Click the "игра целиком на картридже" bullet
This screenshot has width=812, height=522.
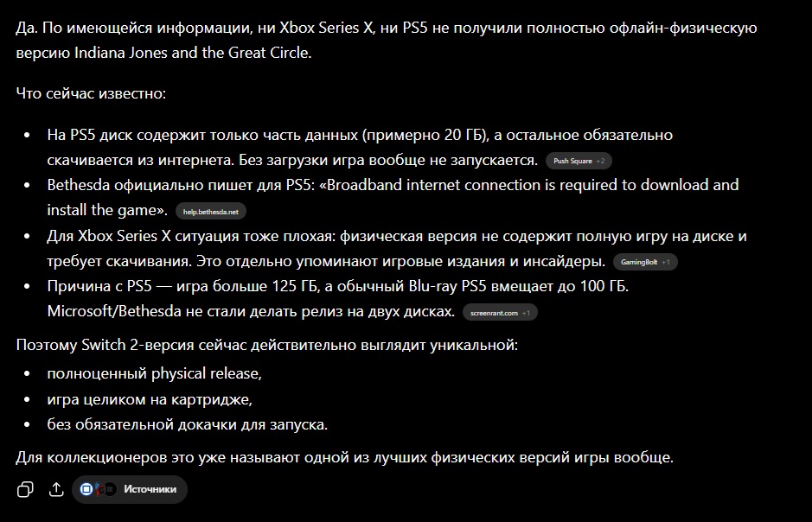[150, 399]
